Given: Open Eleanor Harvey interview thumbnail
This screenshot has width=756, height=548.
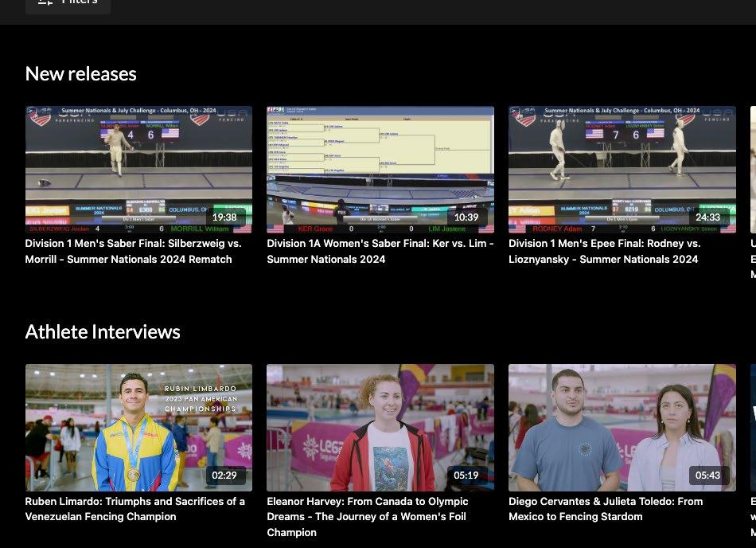Looking at the screenshot, I should (x=380, y=428).
